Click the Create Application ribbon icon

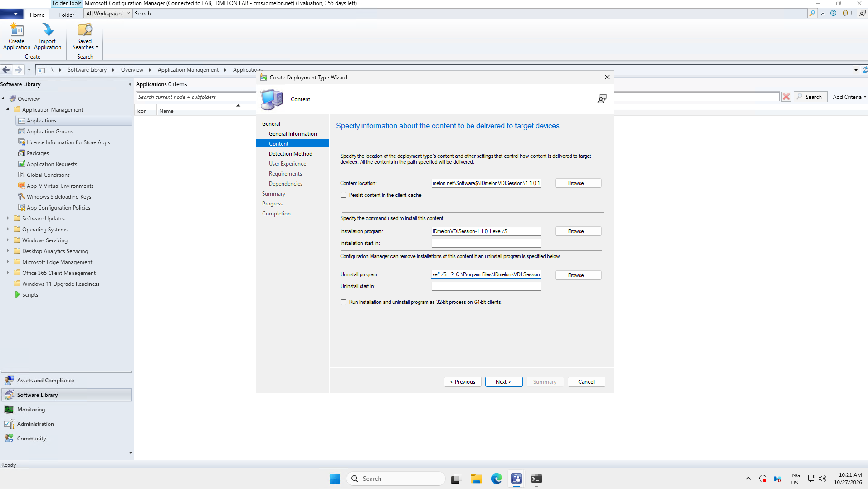[x=17, y=36]
